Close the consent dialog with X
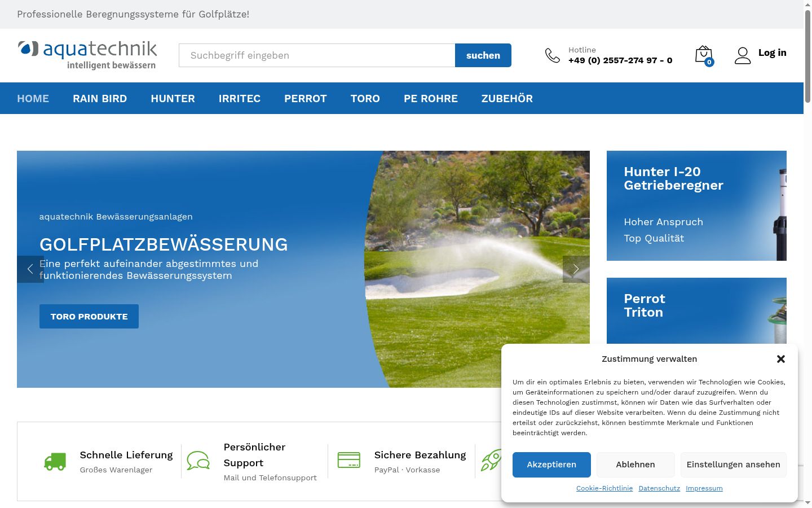This screenshot has height=508, width=812. 781,359
